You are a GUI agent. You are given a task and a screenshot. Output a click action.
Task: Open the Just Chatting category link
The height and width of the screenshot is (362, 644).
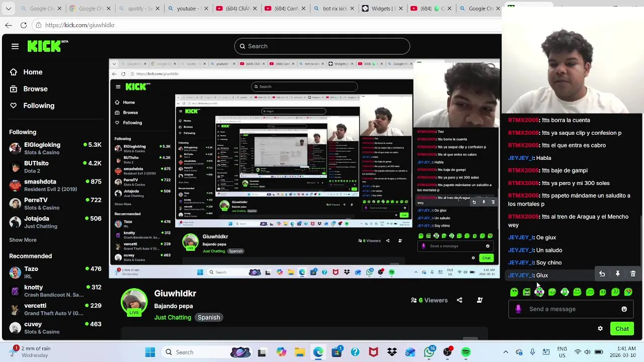(x=173, y=317)
